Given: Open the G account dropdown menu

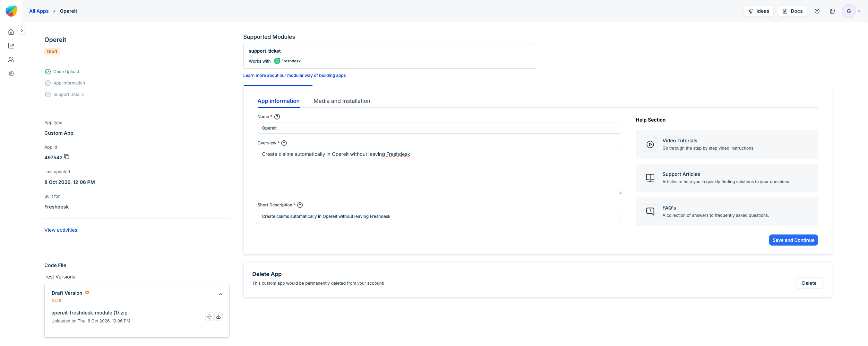Looking at the screenshot, I should point(852,11).
